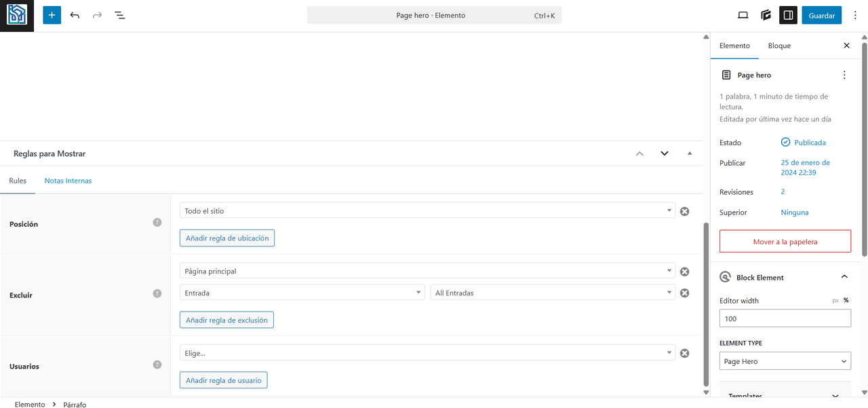Open the Todo el sitio location dropdown
Image resolution: width=868 pixels, height=408 pixels.
point(427,210)
